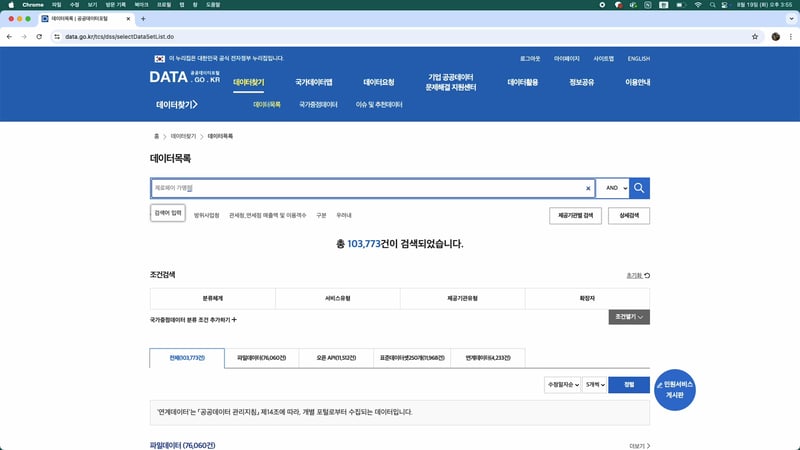
Task: Click the 초기화 reset icon link
Action: 637,275
